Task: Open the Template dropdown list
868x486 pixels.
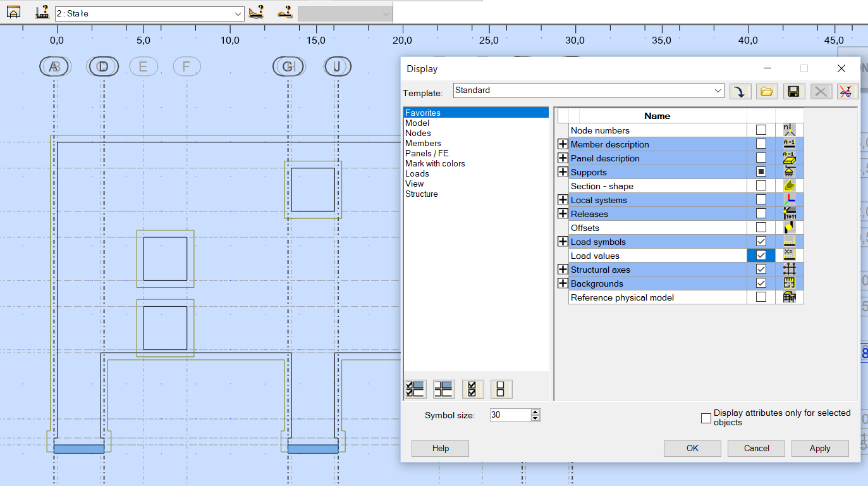Action: pos(717,90)
